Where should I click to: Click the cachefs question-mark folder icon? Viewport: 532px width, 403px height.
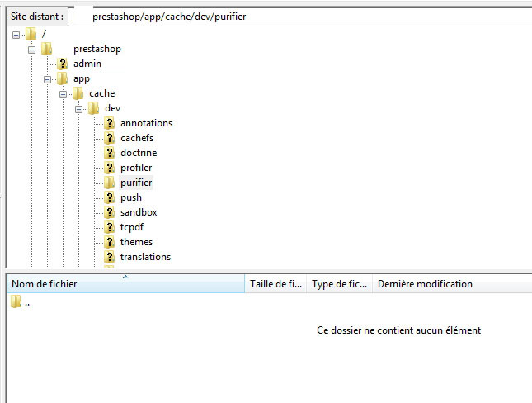[109, 138]
